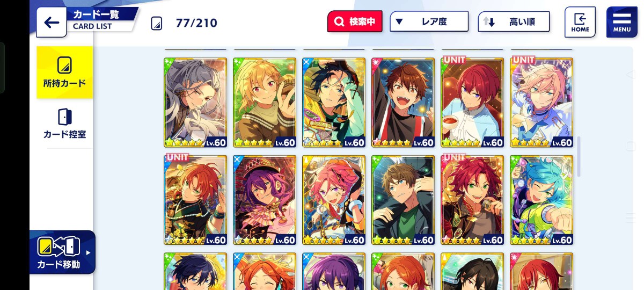
Task: Open the pink-haired UNIT card
Action: coord(541,103)
